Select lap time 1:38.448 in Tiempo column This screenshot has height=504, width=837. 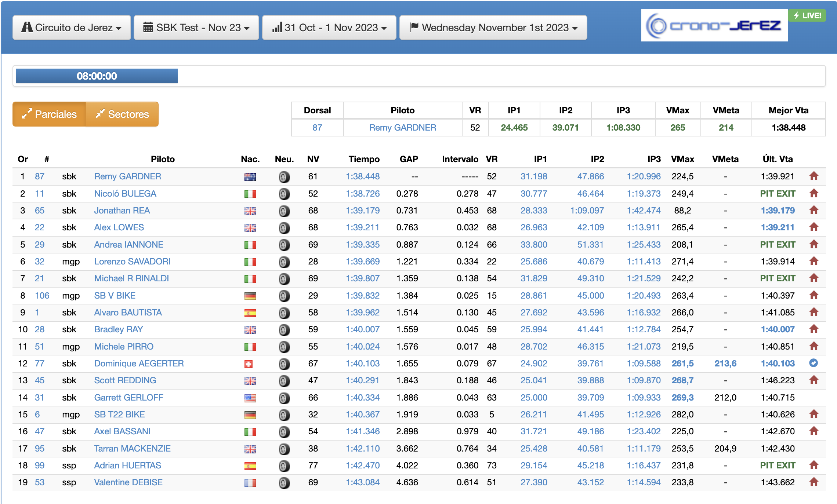pos(363,176)
